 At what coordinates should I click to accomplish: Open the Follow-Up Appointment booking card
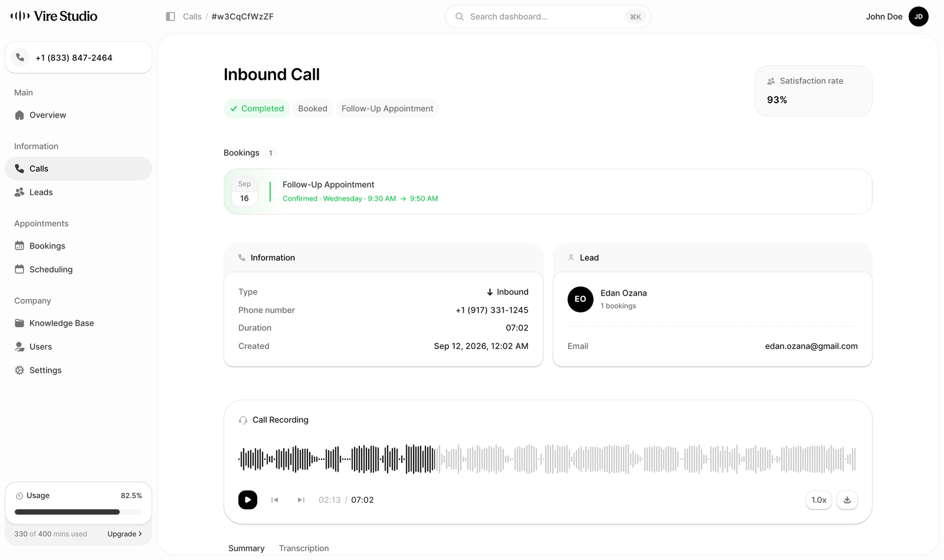pos(548,192)
